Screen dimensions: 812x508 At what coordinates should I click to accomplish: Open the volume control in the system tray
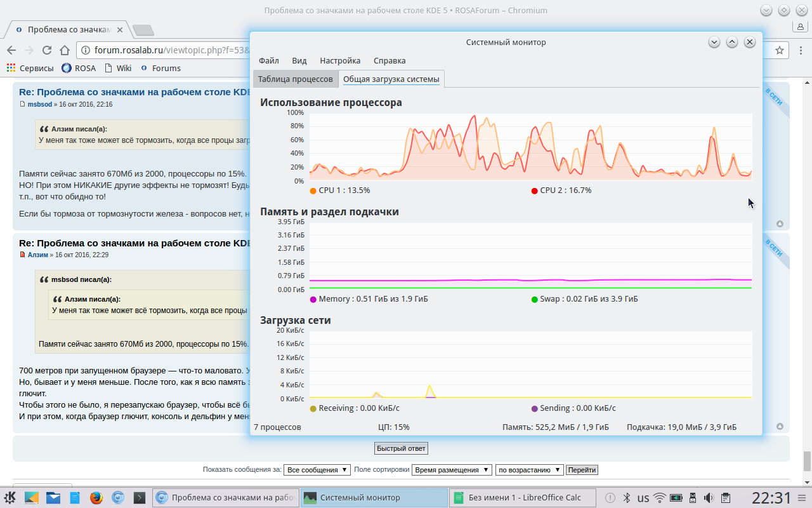[x=709, y=498]
